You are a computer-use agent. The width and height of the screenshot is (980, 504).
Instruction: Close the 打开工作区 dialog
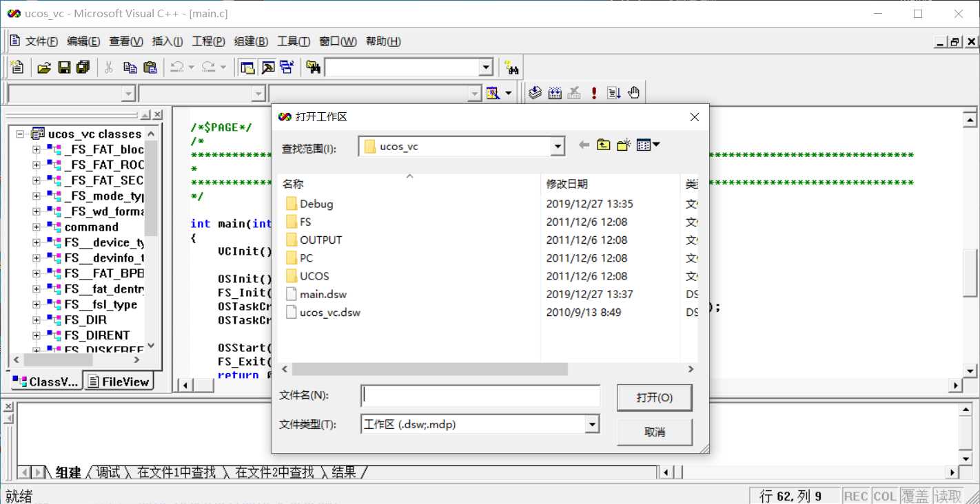click(x=694, y=117)
